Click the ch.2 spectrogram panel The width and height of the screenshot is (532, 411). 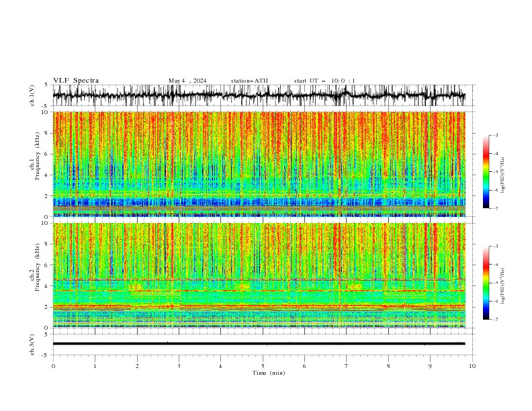(259, 275)
